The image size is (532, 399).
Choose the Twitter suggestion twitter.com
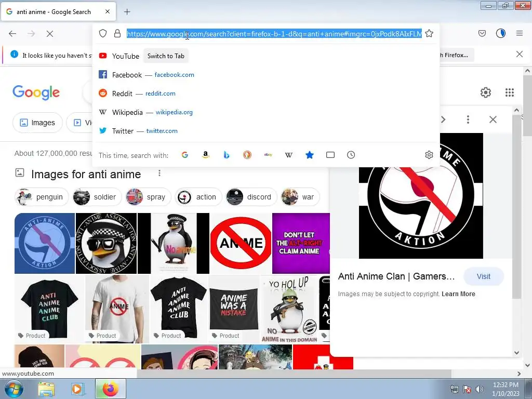[265, 130]
